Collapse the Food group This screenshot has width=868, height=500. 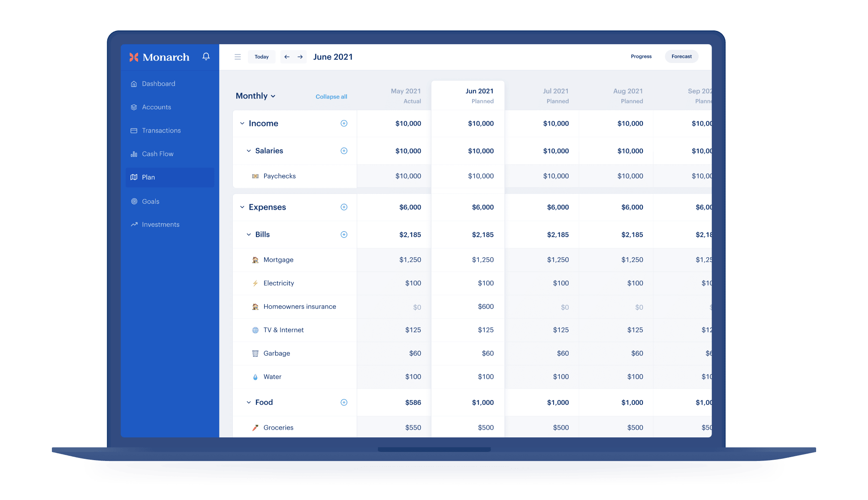(x=249, y=402)
